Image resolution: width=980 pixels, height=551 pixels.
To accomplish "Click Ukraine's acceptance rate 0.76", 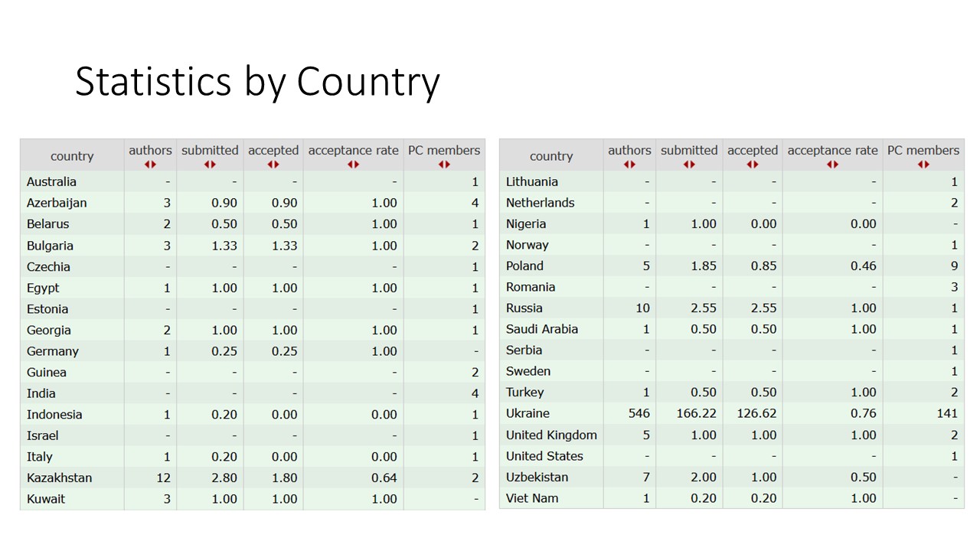I will click(863, 413).
